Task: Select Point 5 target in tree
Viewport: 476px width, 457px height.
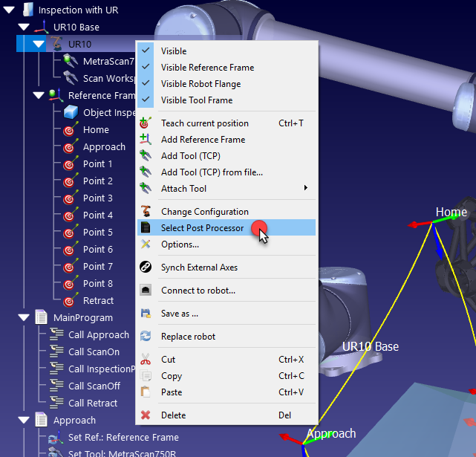Action: [x=97, y=233]
